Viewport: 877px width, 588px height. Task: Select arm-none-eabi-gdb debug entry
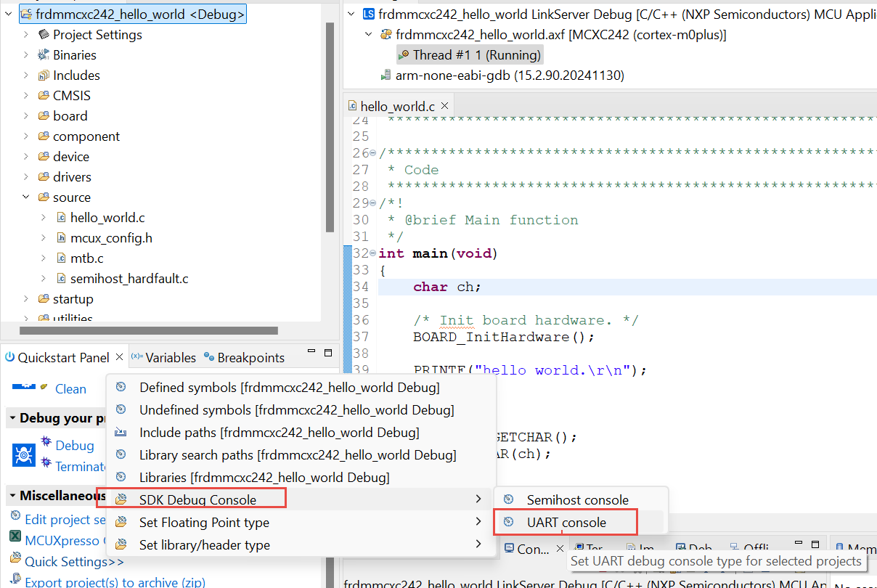click(510, 75)
